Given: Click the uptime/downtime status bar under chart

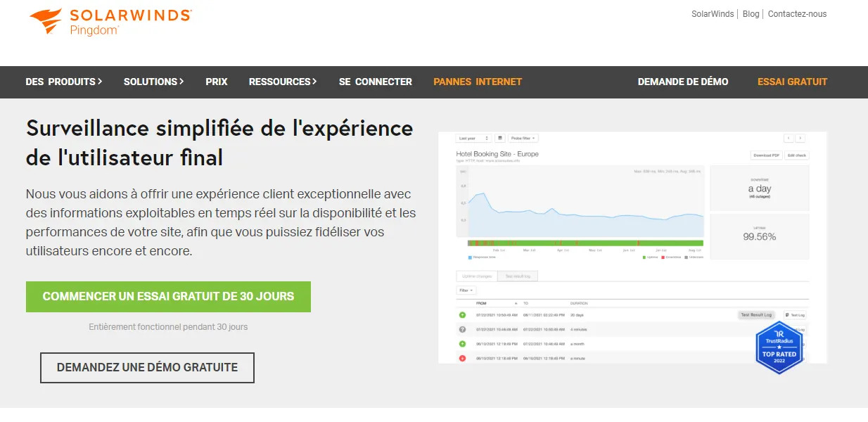Looking at the screenshot, I should click(585, 243).
